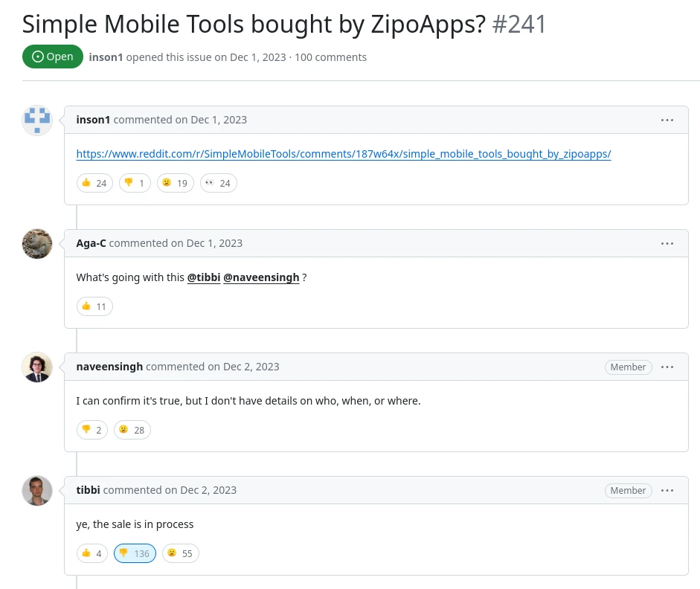
Task: Open options menu on Aga-C's comment
Action: coord(667,243)
